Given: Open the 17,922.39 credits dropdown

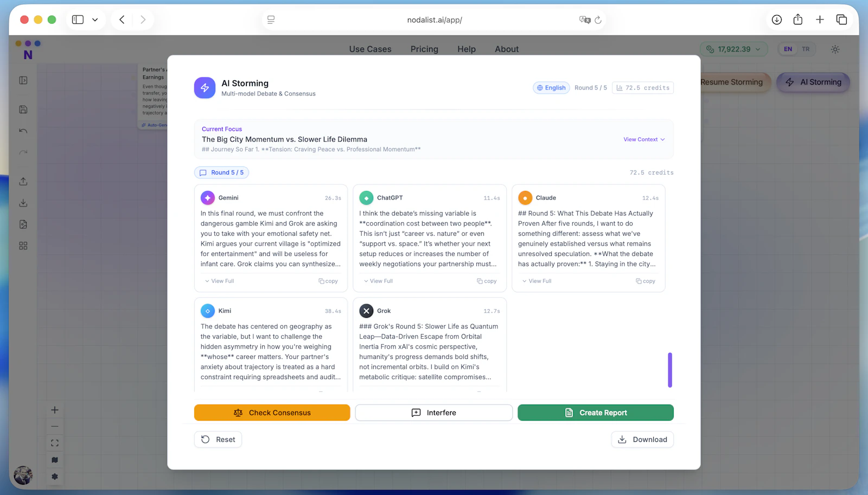Looking at the screenshot, I should point(733,49).
